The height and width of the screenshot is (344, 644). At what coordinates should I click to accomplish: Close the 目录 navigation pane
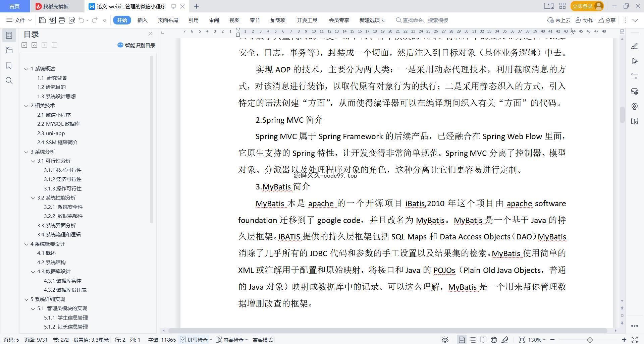pyautogui.click(x=150, y=34)
